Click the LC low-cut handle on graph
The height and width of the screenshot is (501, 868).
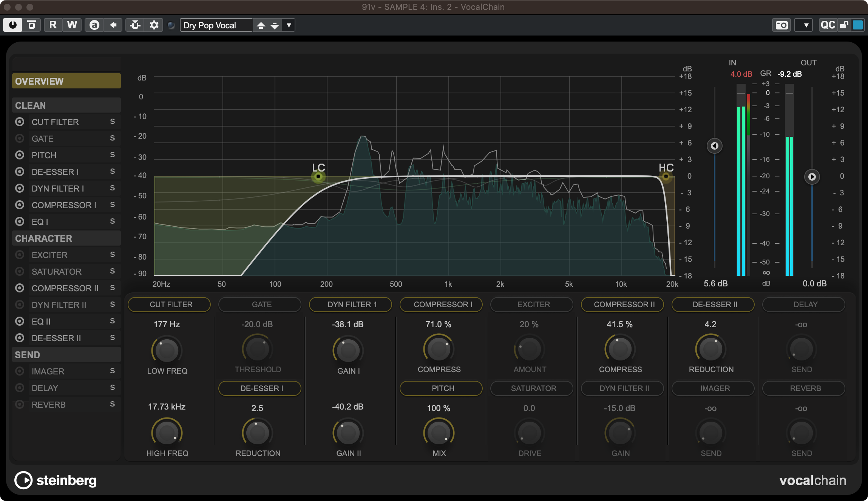pos(318,176)
